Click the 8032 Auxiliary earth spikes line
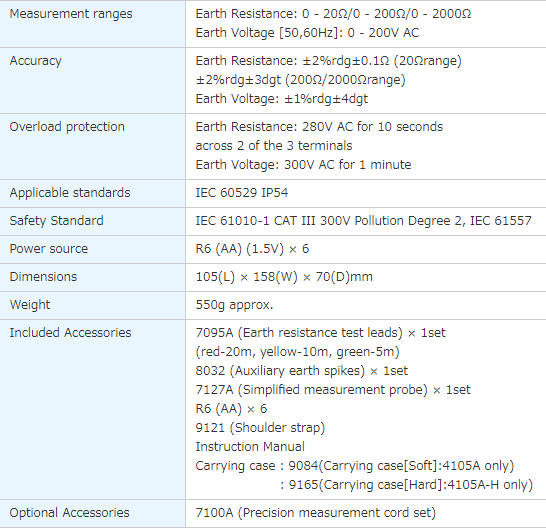 coord(302,371)
